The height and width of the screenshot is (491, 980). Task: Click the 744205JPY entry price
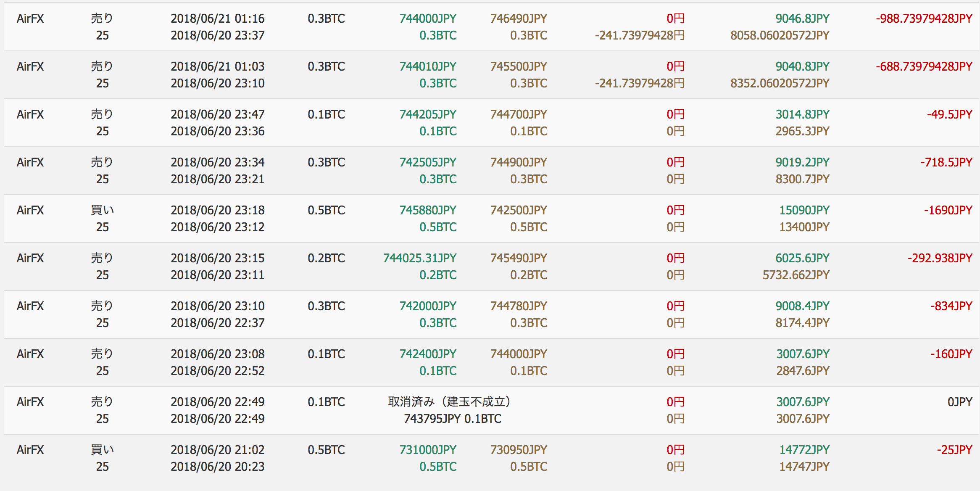click(428, 114)
